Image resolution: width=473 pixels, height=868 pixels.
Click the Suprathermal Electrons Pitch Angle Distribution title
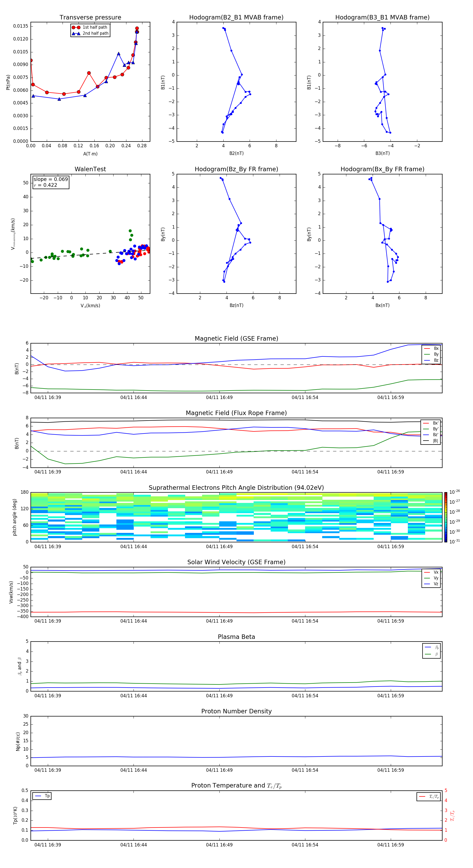pyautogui.click(x=236, y=488)
